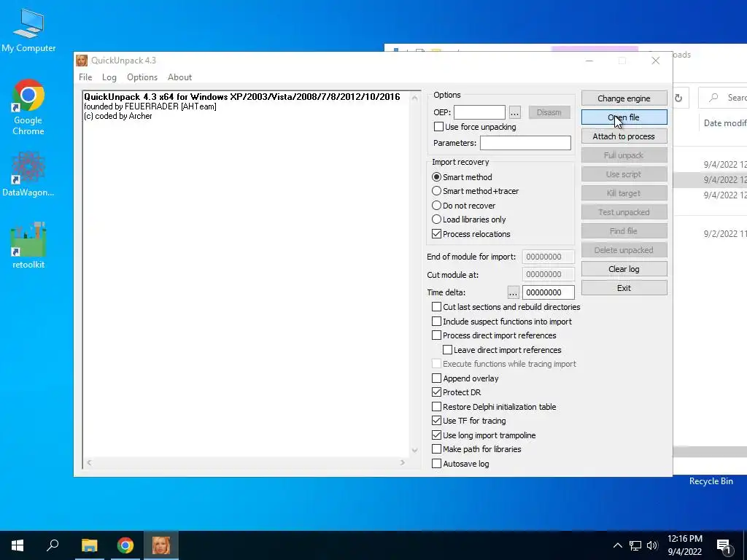Click Date modified column in Explorer
The image size is (747, 560).
click(x=725, y=123)
